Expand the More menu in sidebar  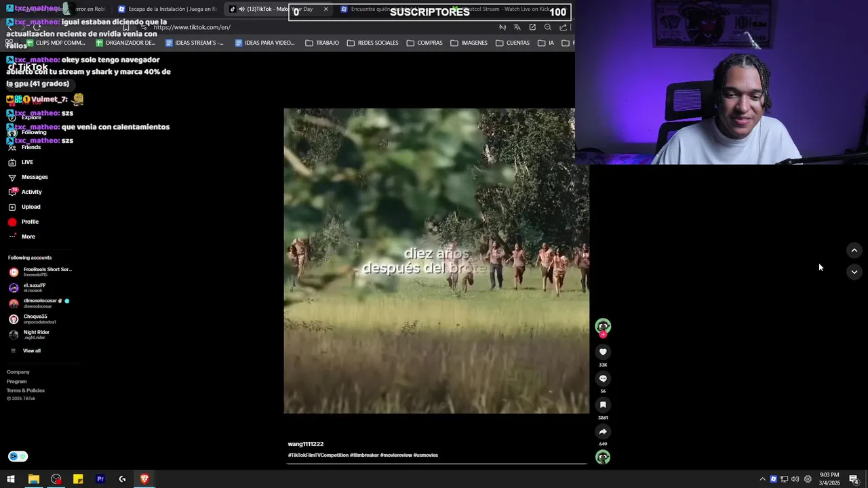point(22,237)
